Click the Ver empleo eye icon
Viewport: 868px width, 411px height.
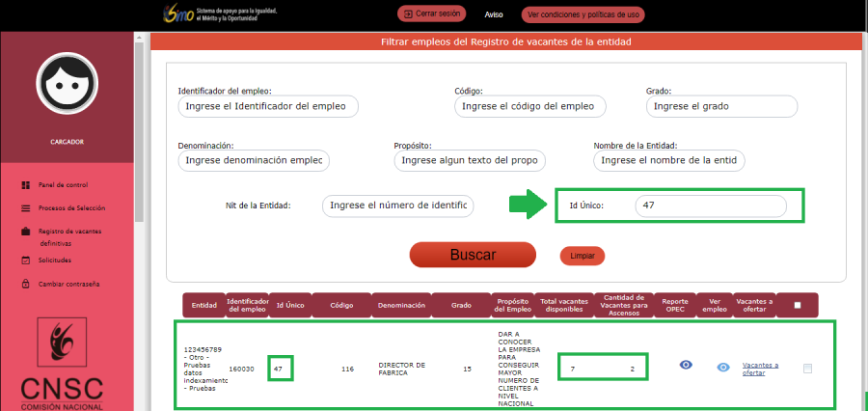coord(723,367)
